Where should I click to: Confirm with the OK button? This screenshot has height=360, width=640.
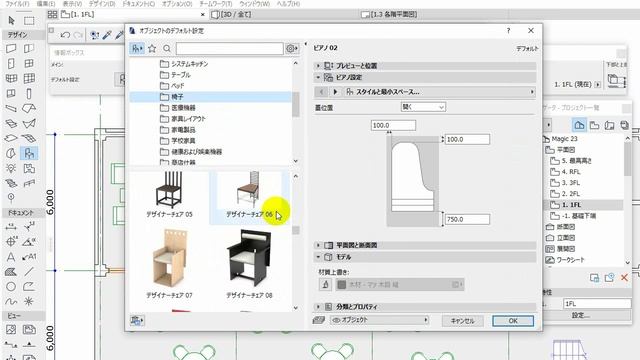coord(513,321)
